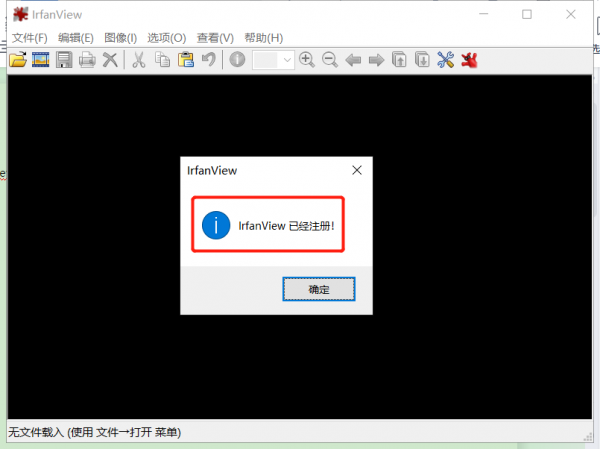Viewport: 600px width, 449px height.
Task: Click the 确定 button in dialog
Action: pyautogui.click(x=319, y=289)
